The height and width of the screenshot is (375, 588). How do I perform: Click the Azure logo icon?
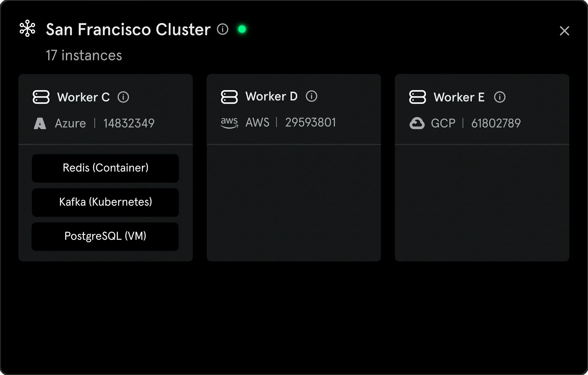[40, 123]
